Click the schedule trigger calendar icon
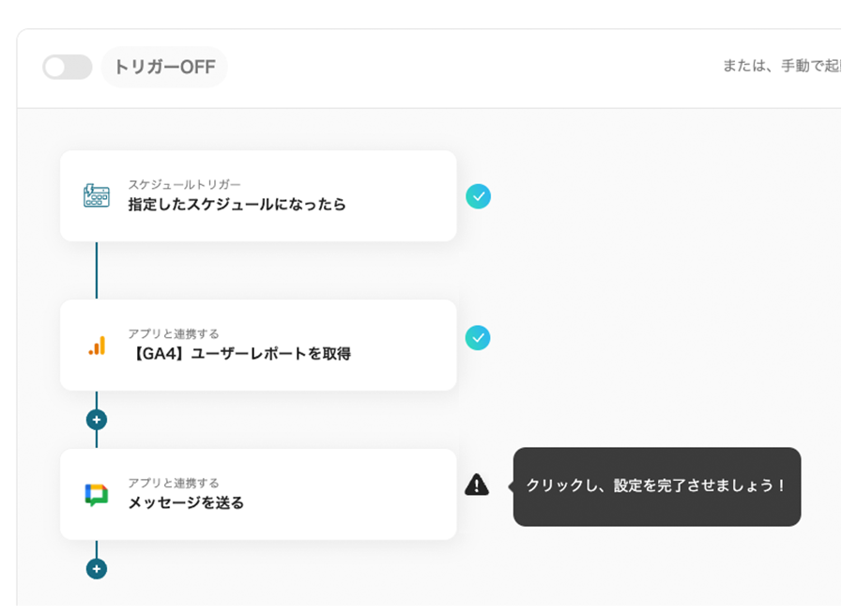The width and height of the screenshot is (842, 616). pos(96,196)
